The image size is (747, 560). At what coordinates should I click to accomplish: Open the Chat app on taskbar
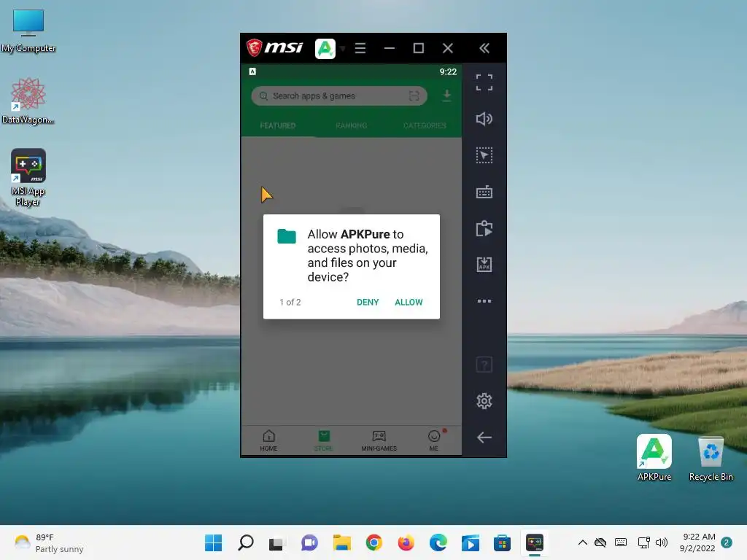tap(309, 542)
